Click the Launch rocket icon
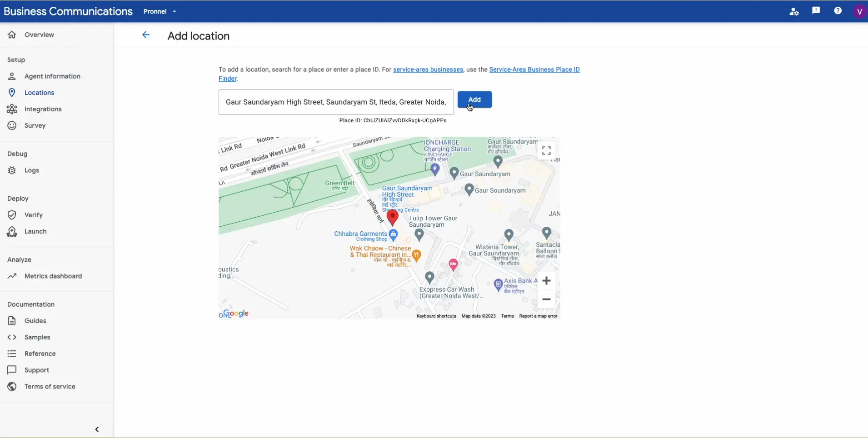The image size is (868, 438). (12, 231)
